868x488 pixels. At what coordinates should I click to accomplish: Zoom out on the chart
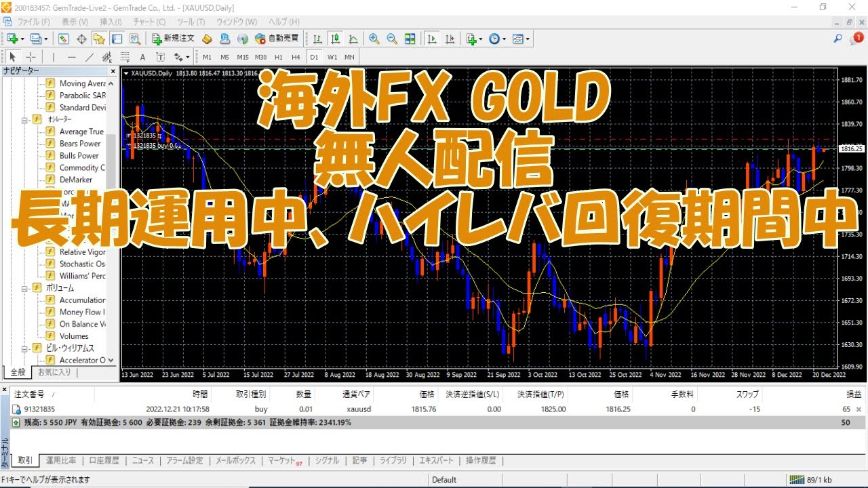point(391,39)
